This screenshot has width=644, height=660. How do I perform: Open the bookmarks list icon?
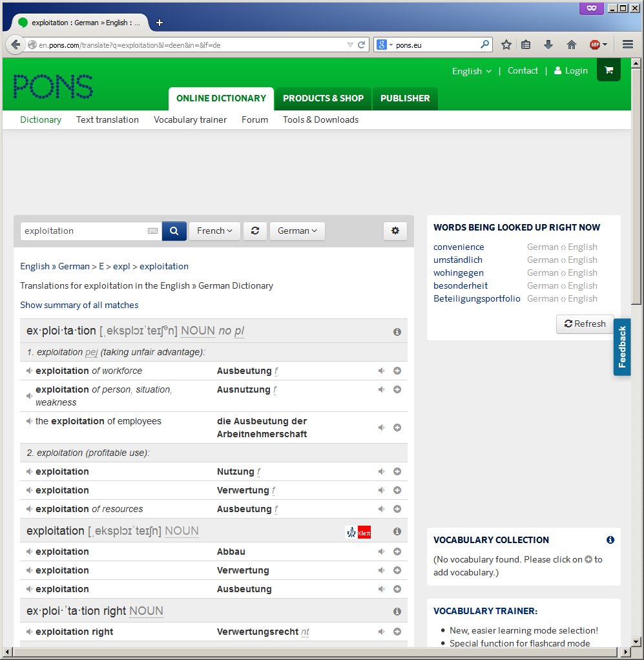(526, 45)
